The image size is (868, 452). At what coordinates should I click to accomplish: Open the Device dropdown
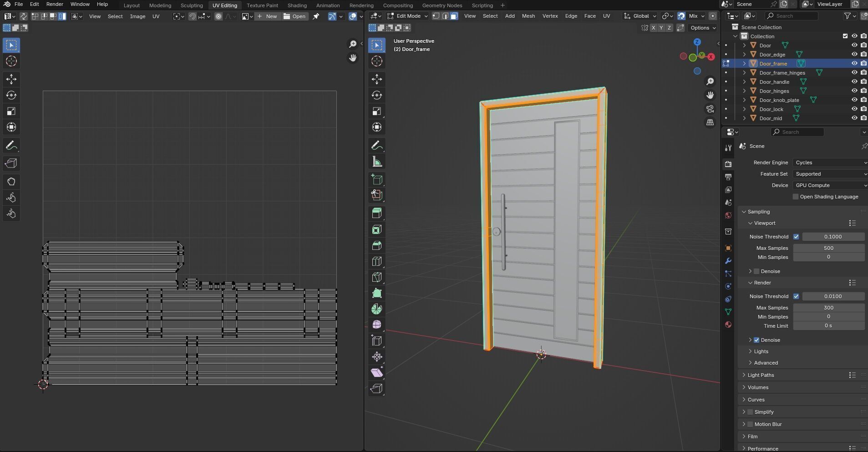(x=830, y=185)
